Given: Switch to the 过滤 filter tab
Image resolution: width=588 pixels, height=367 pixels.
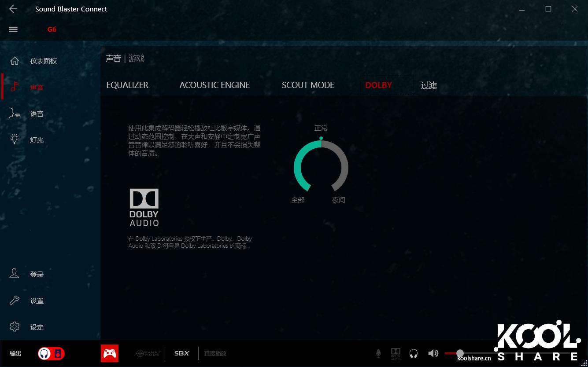Looking at the screenshot, I should coord(429,85).
